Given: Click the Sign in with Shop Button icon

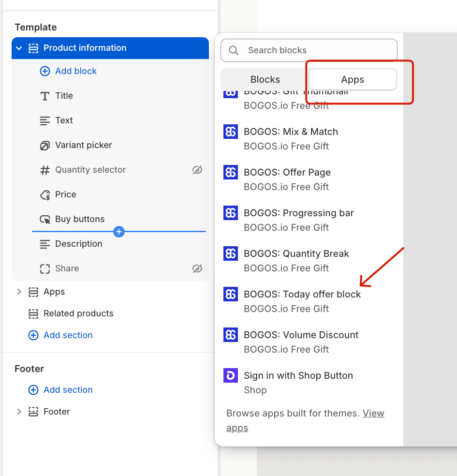Looking at the screenshot, I should tap(231, 375).
